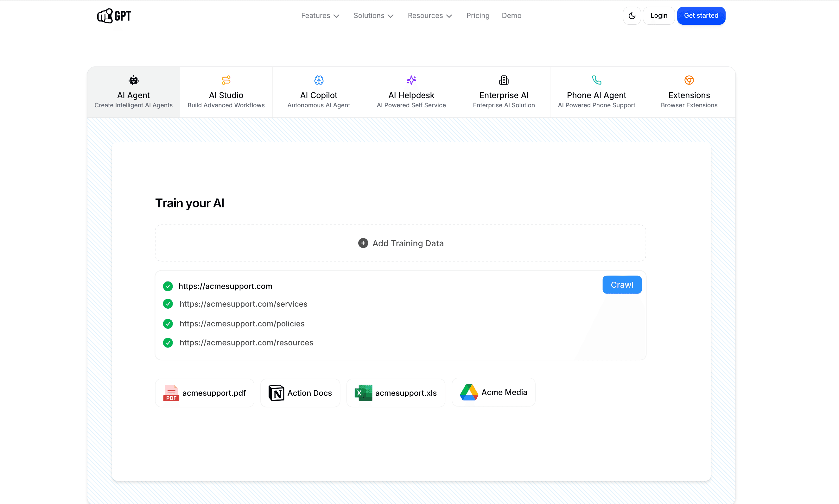Click the Add Training Data text

tap(408, 243)
